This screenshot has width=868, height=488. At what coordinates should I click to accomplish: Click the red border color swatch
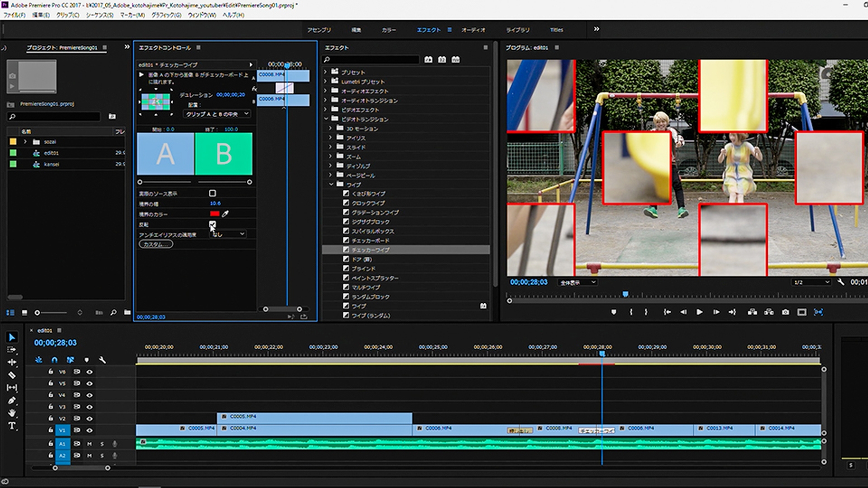[215, 214]
